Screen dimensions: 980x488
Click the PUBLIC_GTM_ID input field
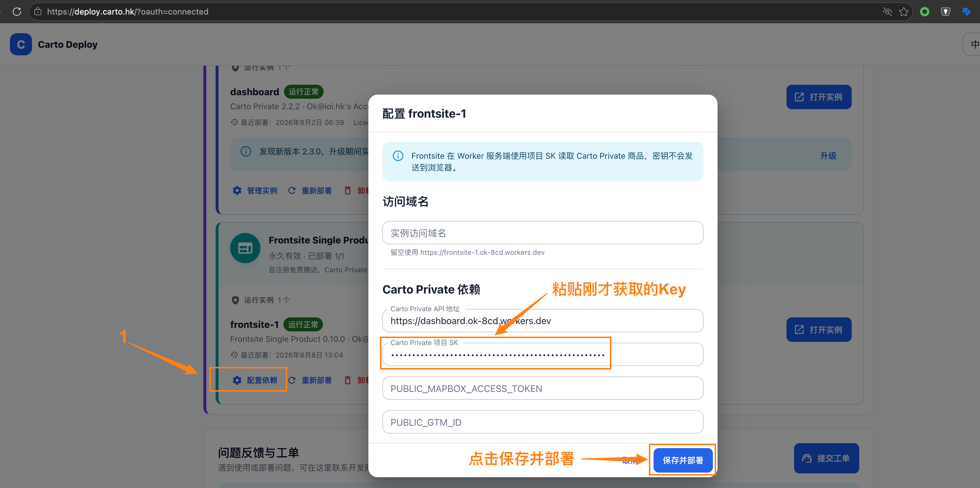pos(542,422)
